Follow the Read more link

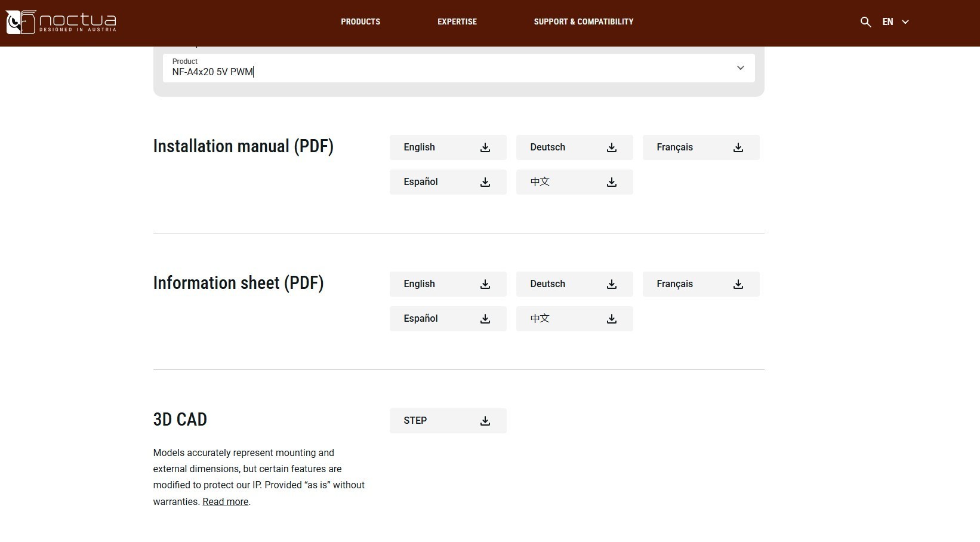pos(225,502)
